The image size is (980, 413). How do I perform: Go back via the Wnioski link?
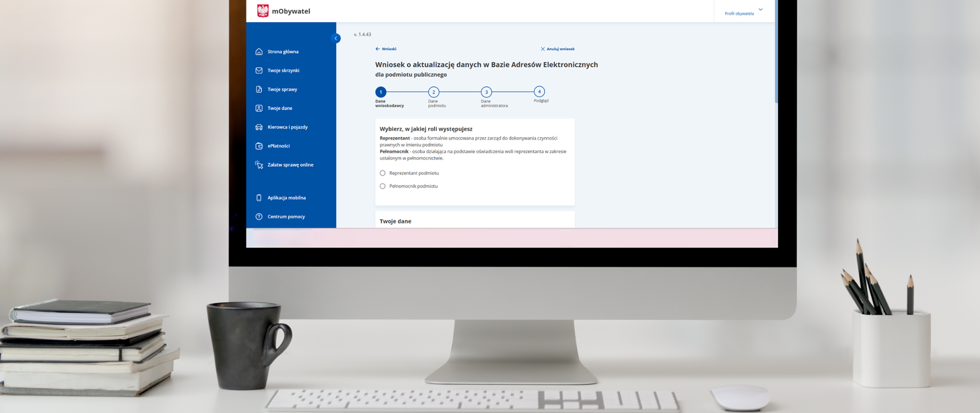[386, 49]
